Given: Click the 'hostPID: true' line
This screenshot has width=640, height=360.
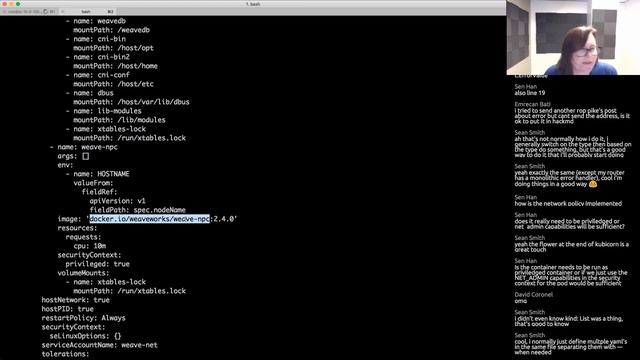Looking at the screenshot, I should 68,309.
